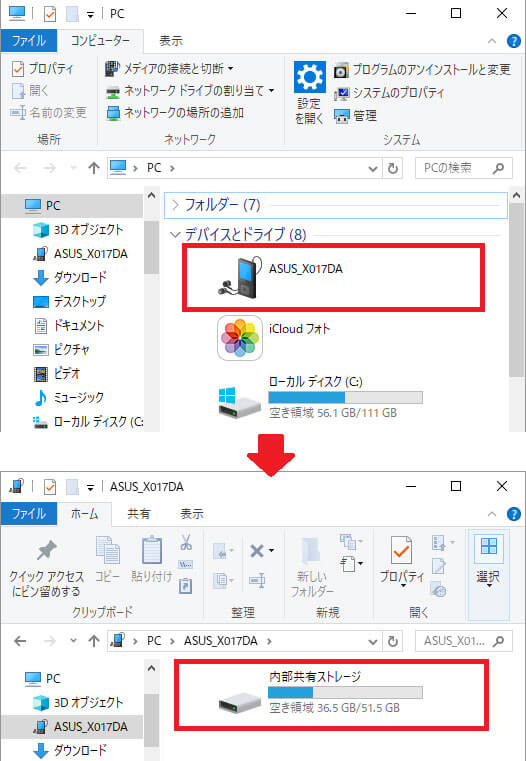Click help icon in ASUS_X017DA window
This screenshot has height=761, width=526.
[513, 513]
